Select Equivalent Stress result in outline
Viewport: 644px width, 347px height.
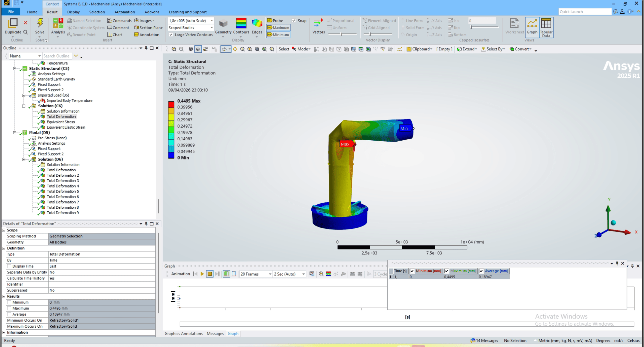click(61, 122)
